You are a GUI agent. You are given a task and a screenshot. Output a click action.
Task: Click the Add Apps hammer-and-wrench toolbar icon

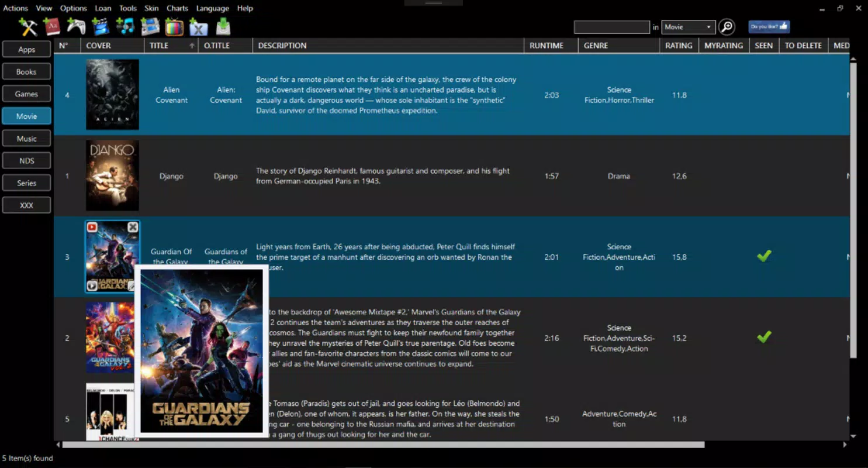tap(27, 27)
